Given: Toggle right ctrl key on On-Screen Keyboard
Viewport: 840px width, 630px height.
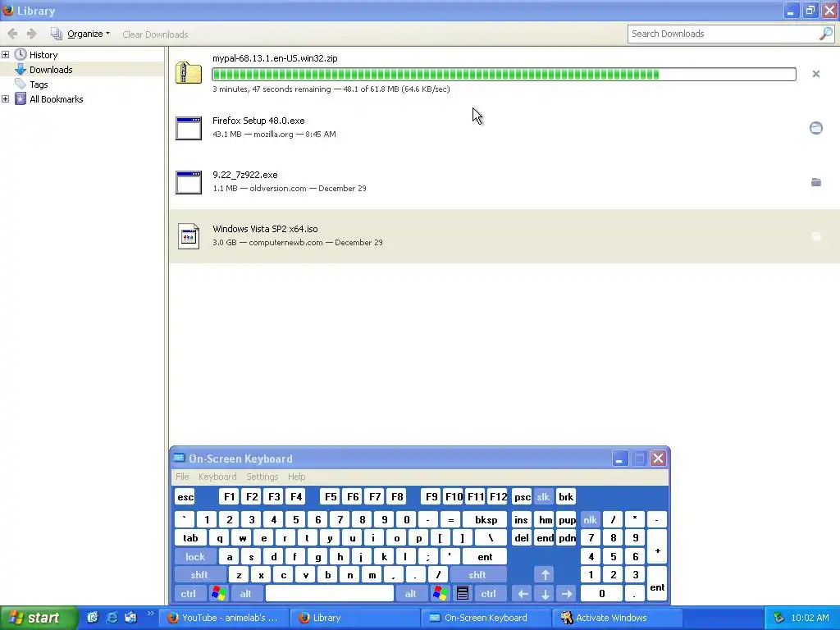Looking at the screenshot, I should click(x=489, y=593).
